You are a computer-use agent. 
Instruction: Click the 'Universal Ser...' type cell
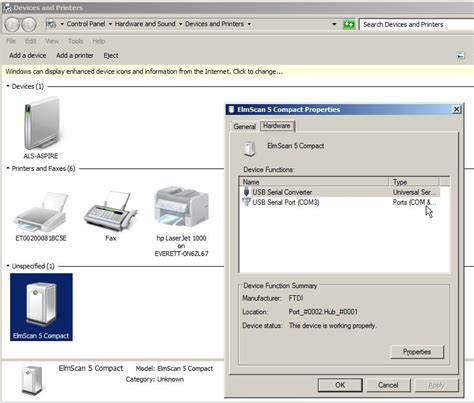click(414, 192)
